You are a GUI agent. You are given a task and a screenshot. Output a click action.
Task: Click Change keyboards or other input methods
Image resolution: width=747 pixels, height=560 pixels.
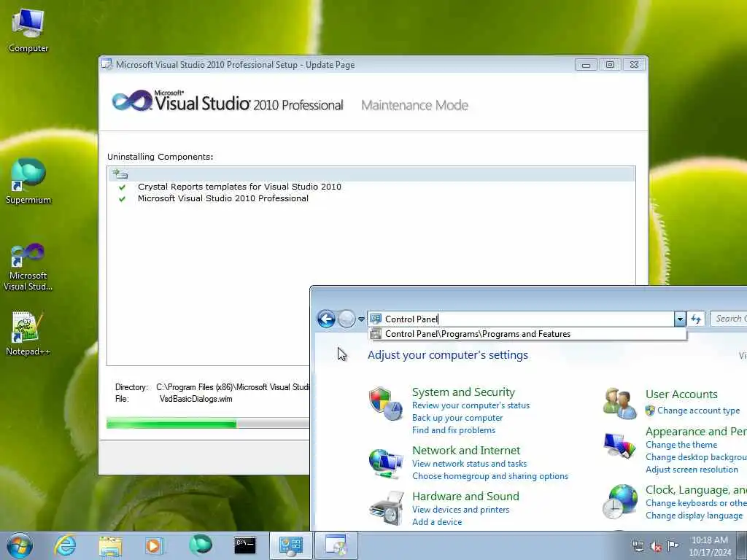point(696,503)
